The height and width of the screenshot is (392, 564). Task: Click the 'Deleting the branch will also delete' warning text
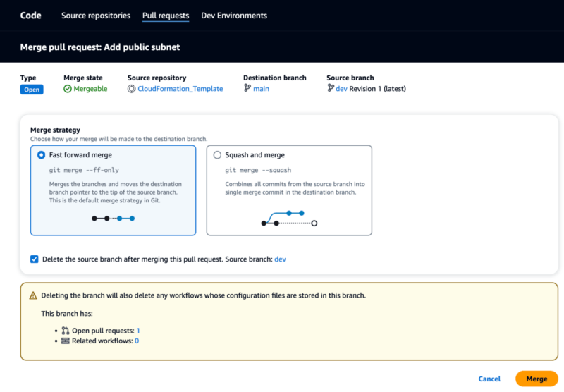point(203,295)
